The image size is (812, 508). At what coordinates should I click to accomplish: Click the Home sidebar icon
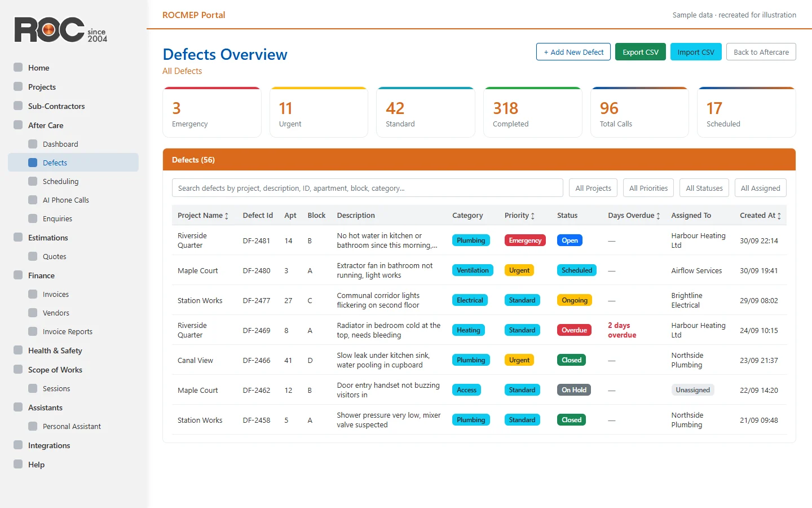[x=18, y=68]
